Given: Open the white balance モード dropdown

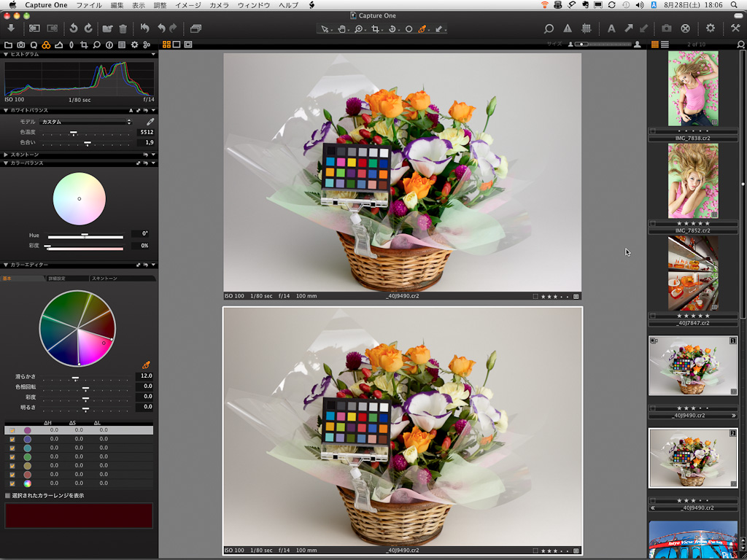Looking at the screenshot, I should point(86,122).
